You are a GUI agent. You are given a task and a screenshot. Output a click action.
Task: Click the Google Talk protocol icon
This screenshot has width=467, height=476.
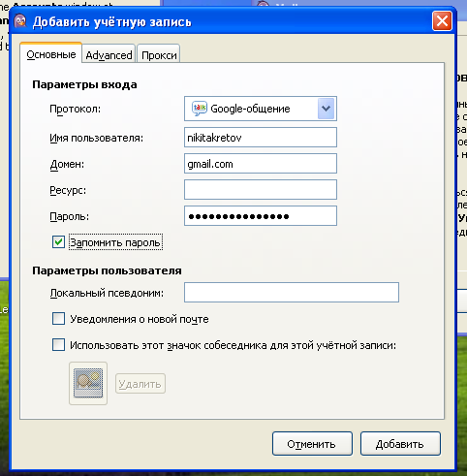click(x=199, y=109)
